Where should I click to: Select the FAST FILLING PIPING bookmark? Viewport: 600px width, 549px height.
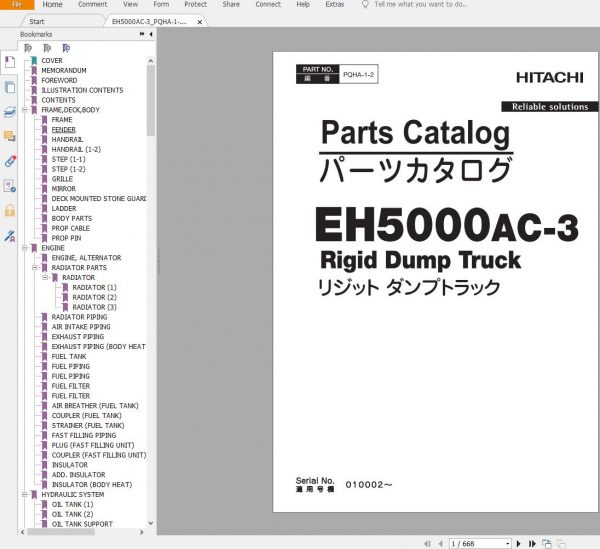(x=84, y=435)
